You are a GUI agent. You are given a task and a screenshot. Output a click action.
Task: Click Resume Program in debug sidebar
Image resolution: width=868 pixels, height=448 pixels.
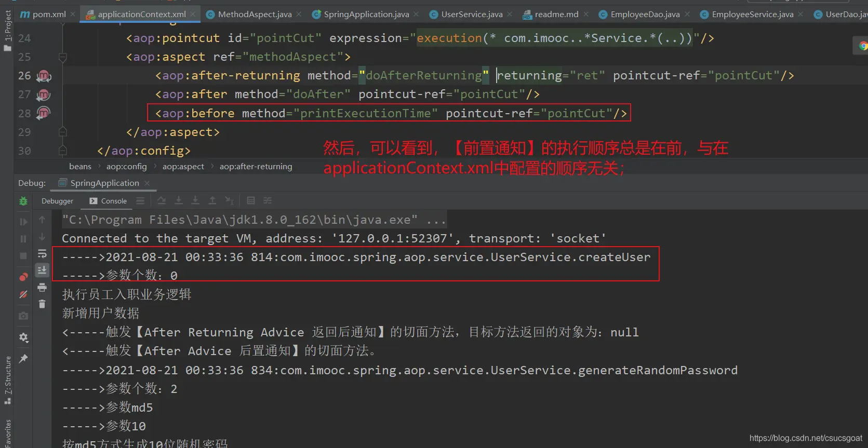23,222
